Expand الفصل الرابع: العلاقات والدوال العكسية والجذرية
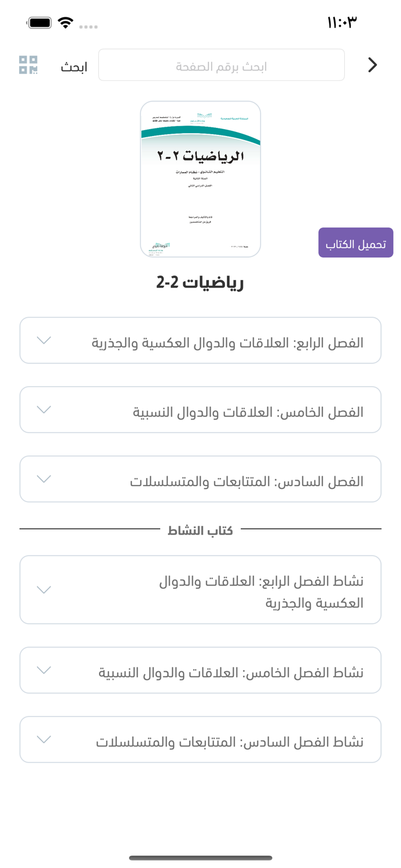 [200, 340]
